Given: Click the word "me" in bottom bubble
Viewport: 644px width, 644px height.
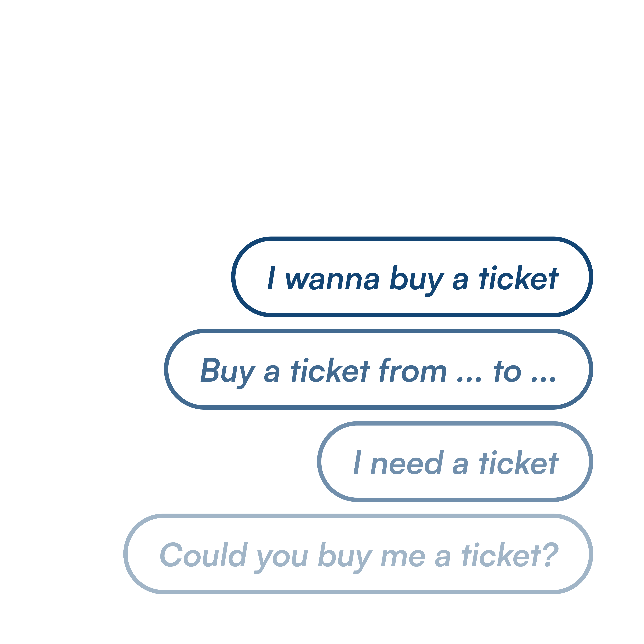Looking at the screenshot, I should click(403, 558).
